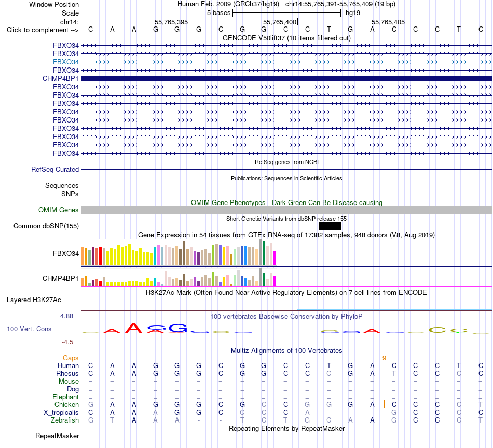Screen dimensions: 493x448
Task: Click the SNPs track label
Action: (x=70, y=194)
